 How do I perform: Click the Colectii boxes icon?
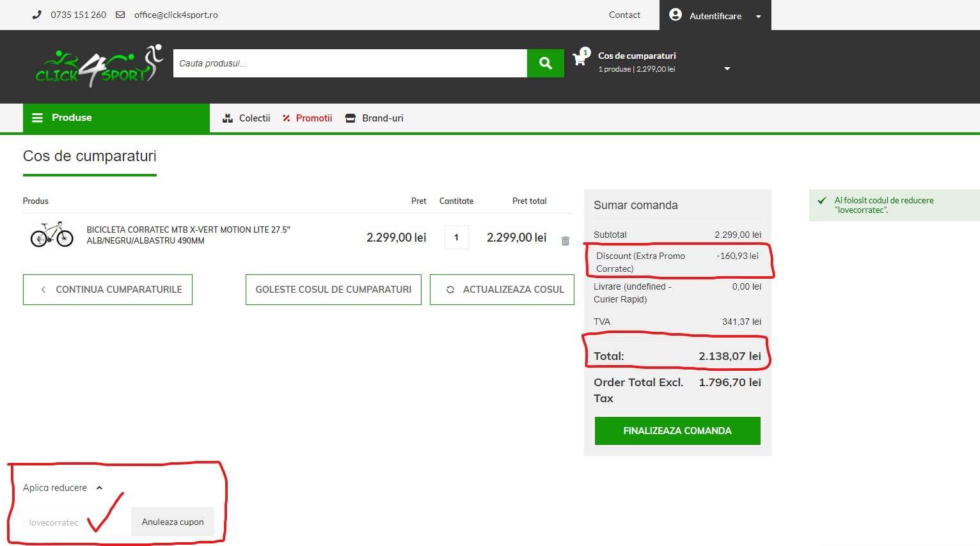[x=227, y=118]
